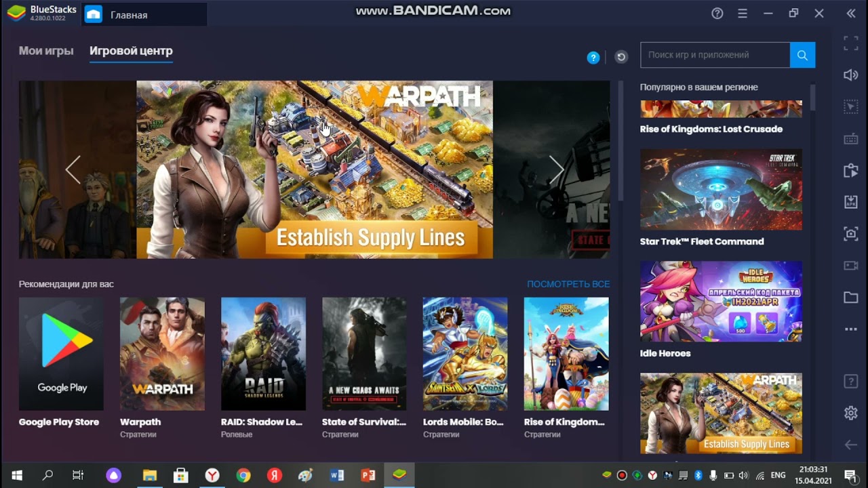Click the main content vertical scrollbar
Screen dimensions: 868x488
coord(620,141)
